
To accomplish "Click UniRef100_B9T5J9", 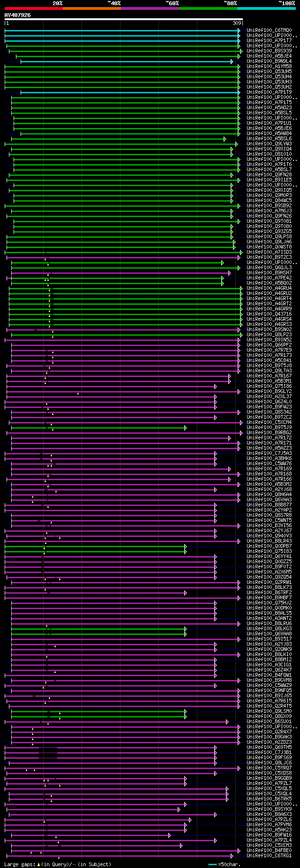I will click(x=269, y=428).
